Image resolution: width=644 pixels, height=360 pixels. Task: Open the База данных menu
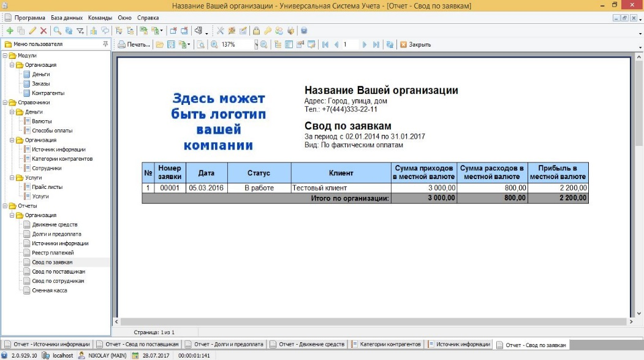click(67, 18)
